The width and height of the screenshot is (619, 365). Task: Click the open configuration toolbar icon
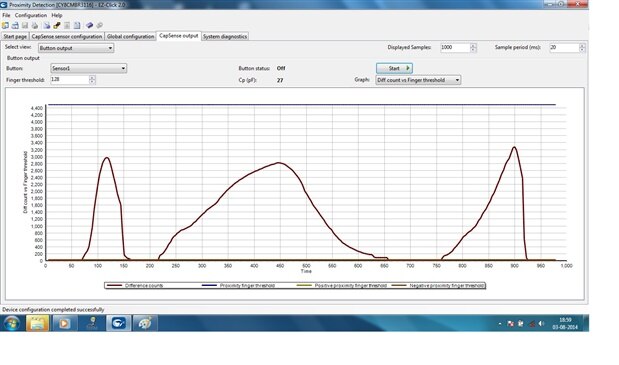tap(15, 26)
